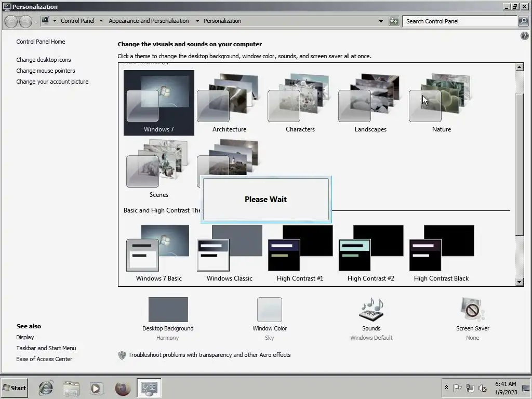Launch Internet Explorer from taskbar
Image resolution: width=532 pixels, height=399 pixels.
[46, 388]
